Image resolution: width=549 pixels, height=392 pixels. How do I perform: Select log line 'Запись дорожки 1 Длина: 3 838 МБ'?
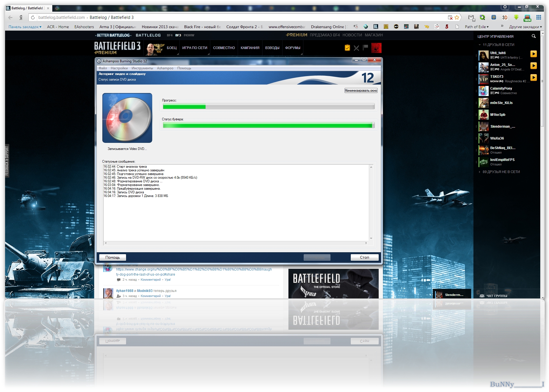136,196
